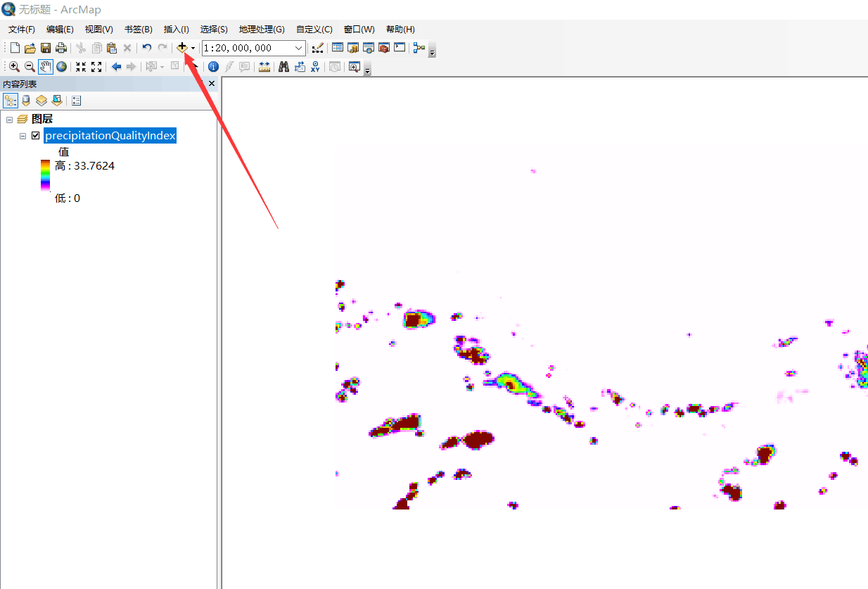Expand Tools toolbar options
Screen dimensions: 868x589
(x=367, y=70)
